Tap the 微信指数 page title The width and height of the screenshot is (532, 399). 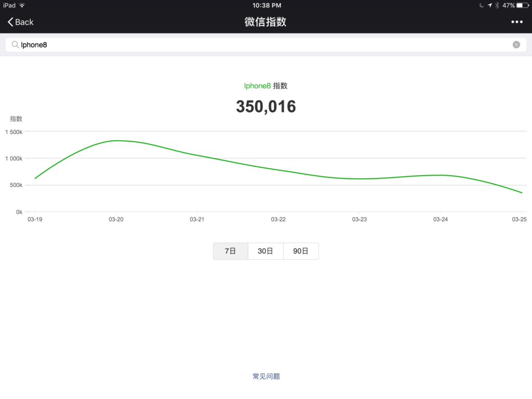tap(265, 22)
